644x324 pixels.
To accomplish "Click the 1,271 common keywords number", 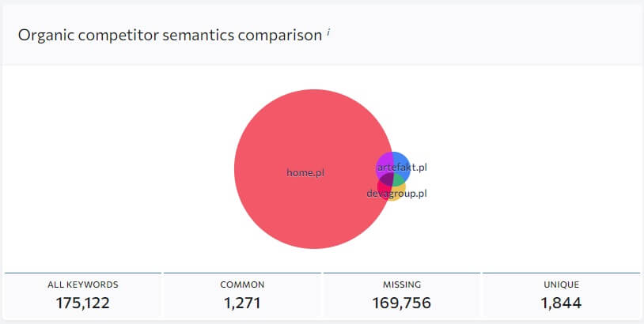I will pyautogui.click(x=242, y=303).
